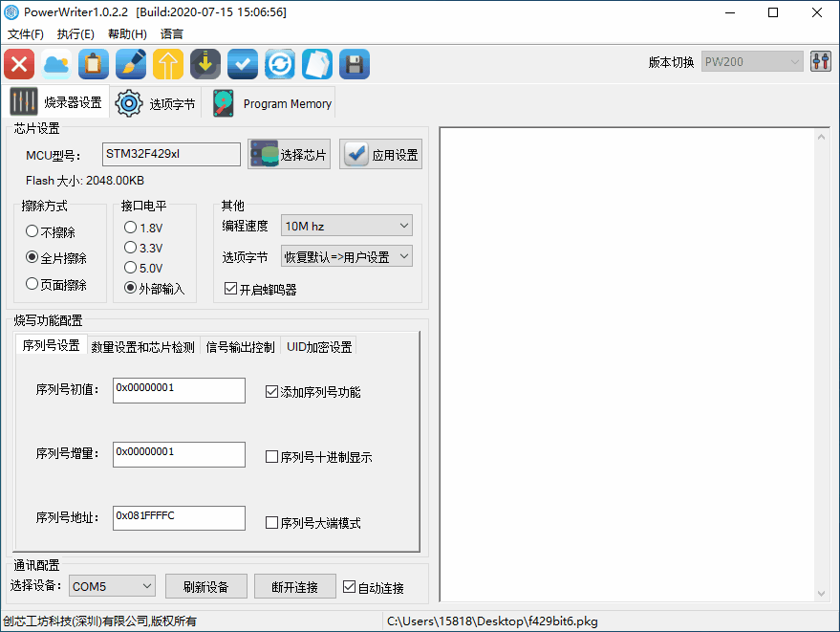The image size is (840, 632).
Task: Set interface level to 1.8V
Action: [x=143, y=228]
